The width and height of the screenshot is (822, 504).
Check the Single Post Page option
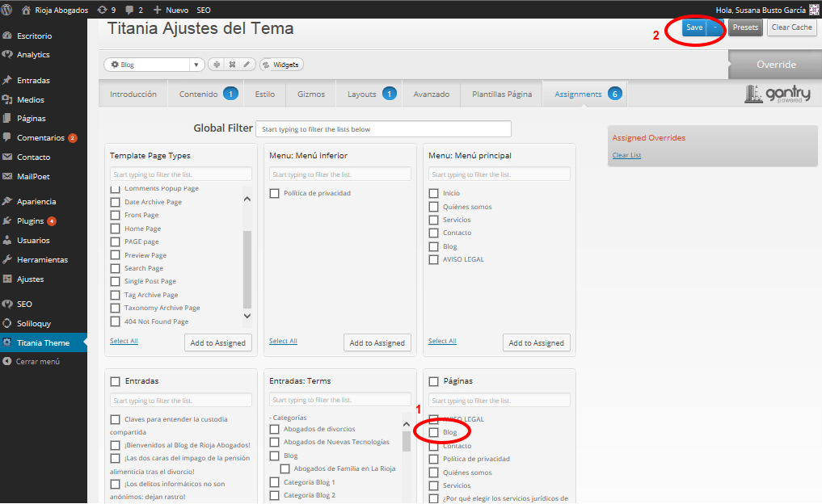(x=116, y=281)
